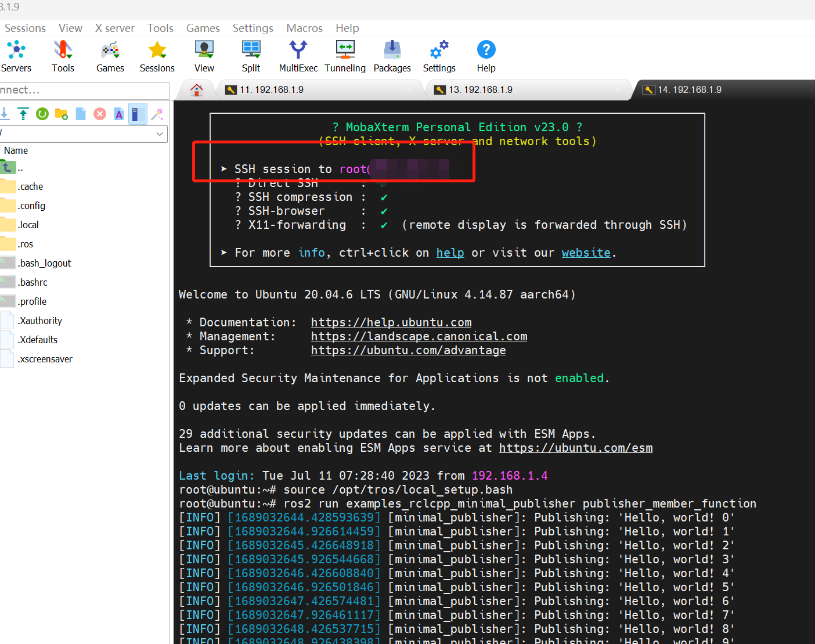Open the Servers toolbar button
The height and width of the screenshot is (644, 815).
[16, 56]
